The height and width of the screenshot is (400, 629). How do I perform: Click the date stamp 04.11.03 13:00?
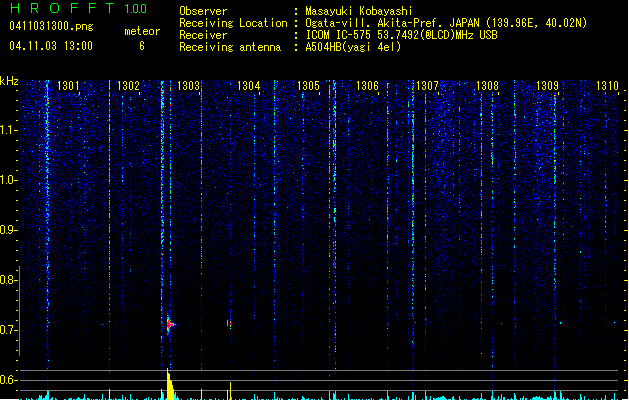coord(51,46)
